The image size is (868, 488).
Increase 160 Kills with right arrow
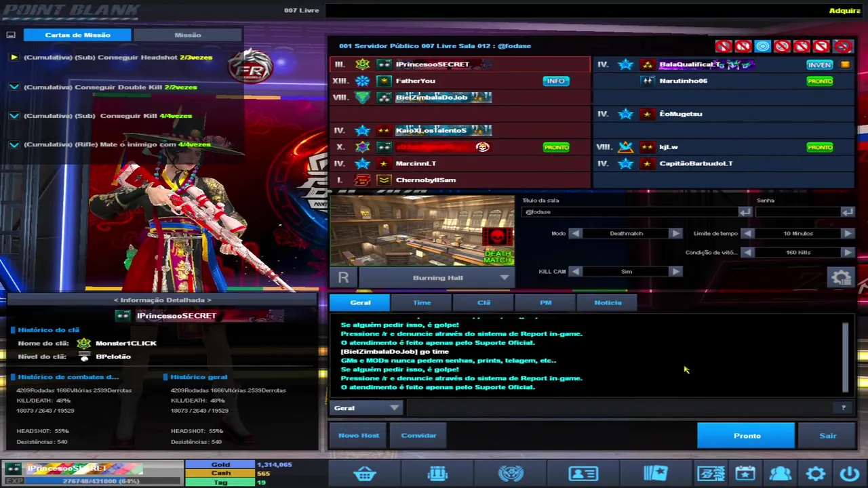click(x=848, y=252)
